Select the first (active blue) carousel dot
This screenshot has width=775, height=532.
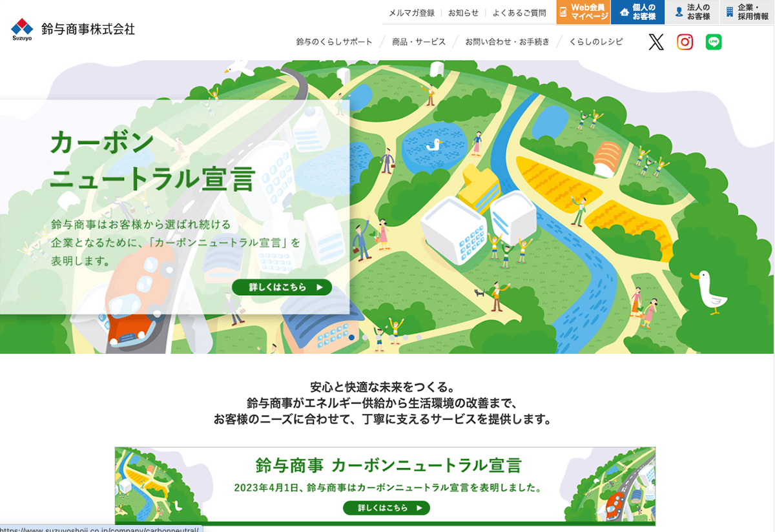(351, 337)
